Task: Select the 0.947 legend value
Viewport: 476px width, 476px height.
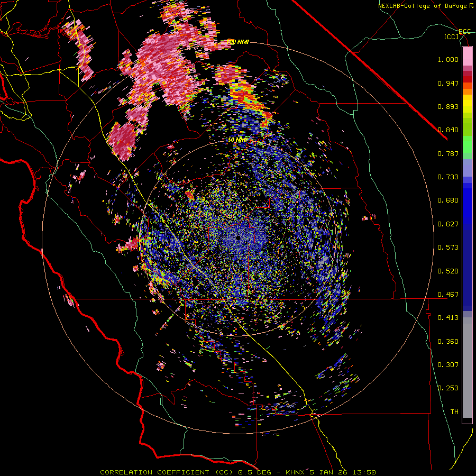Action: pos(448,83)
